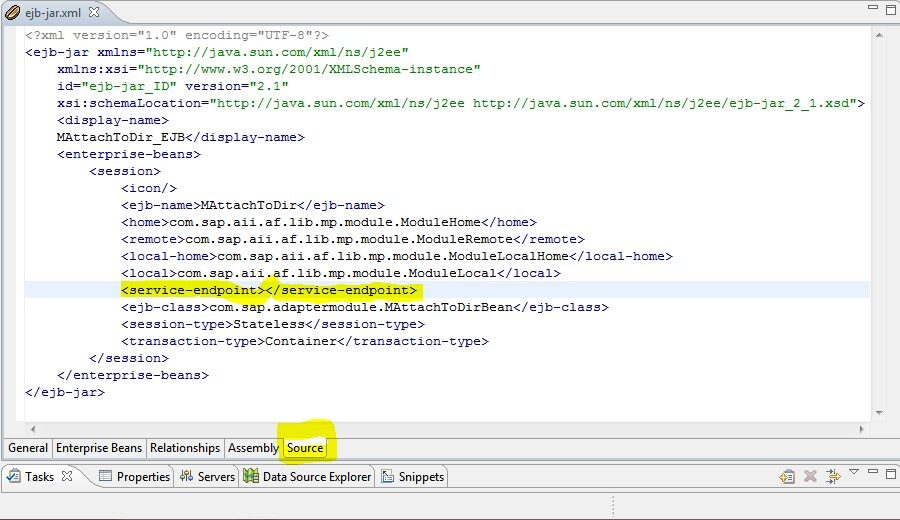Close the ejb-jar.xml editor tab

(94, 12)
